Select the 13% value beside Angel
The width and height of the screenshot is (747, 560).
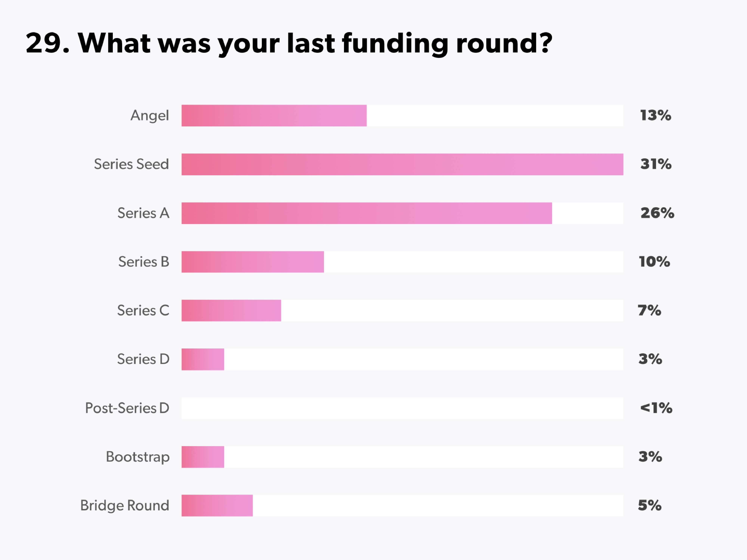tap(655, 116)
